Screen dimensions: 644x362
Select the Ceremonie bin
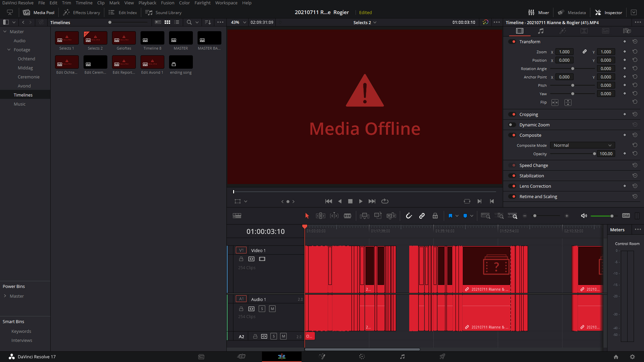[x=29, y=77]
